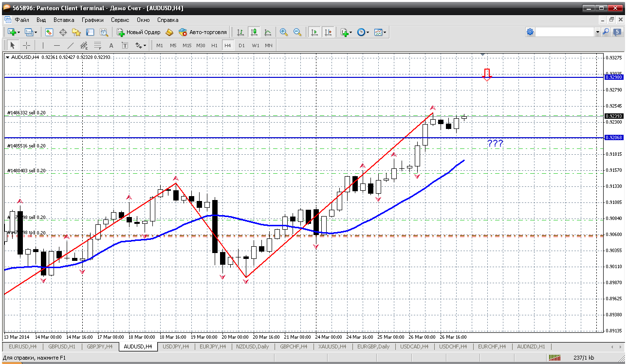Select the Vertical Line drawing tool
This screenshot has width=627, height=364.
pos(43,45)
